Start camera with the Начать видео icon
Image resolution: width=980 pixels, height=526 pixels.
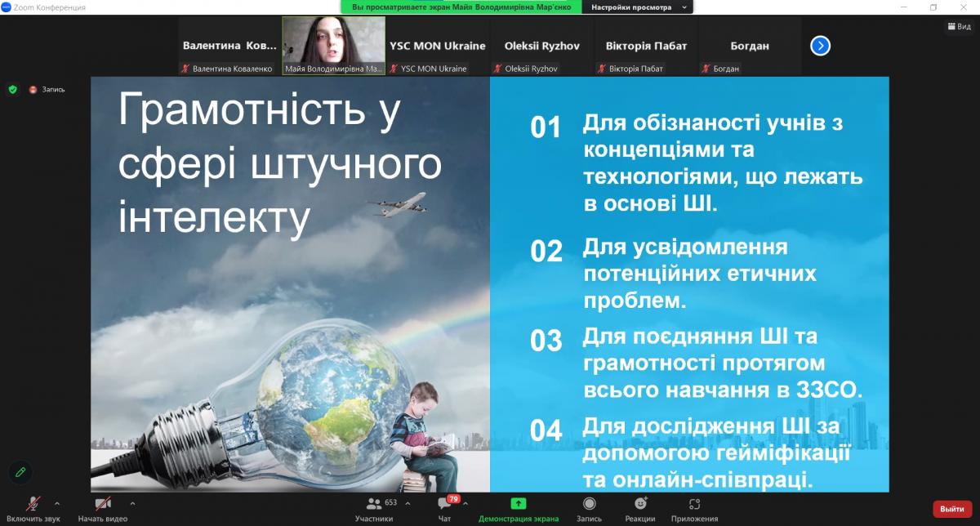tap(103, 503)
